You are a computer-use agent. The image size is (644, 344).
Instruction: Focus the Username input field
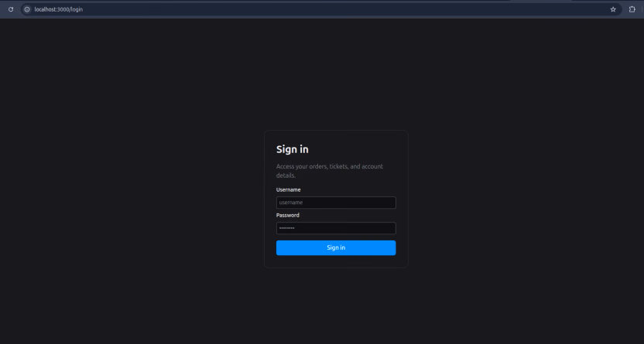336,203
